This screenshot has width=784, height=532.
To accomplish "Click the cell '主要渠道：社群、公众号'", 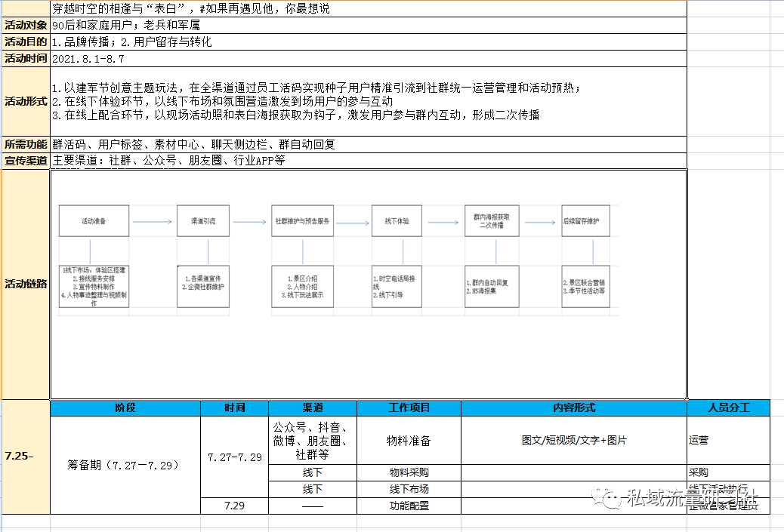I will pyautogui.click(x=369, y=160).
